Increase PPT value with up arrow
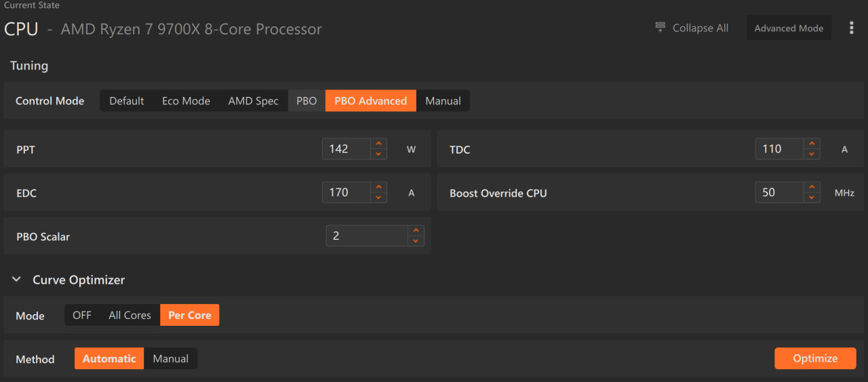 [378, 144]
